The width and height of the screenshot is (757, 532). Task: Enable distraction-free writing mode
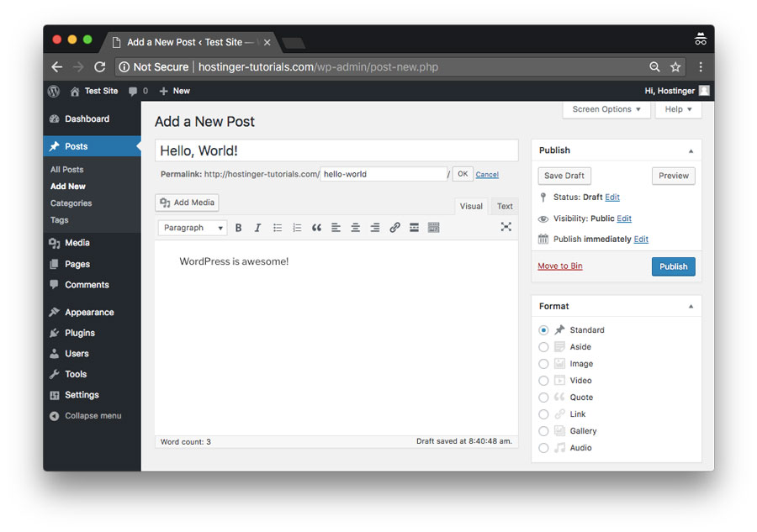506,227
